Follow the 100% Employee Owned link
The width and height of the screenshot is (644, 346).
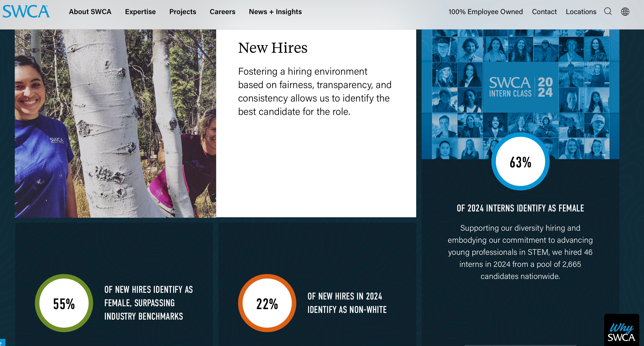pyautogui.click(x=485, y=12)
